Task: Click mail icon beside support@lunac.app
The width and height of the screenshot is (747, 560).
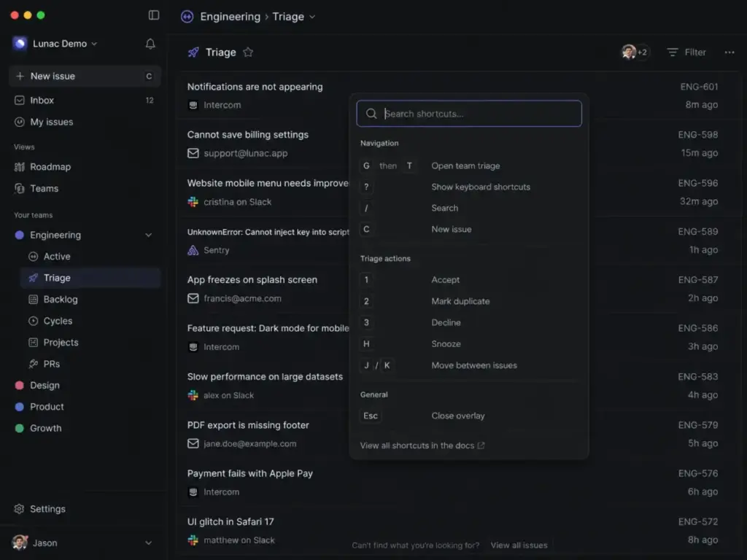Action: (193, 153)
